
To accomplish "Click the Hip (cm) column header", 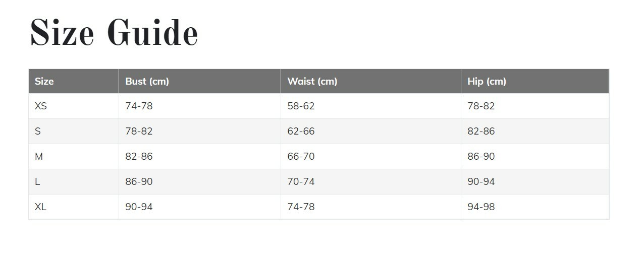I will 487,81.
